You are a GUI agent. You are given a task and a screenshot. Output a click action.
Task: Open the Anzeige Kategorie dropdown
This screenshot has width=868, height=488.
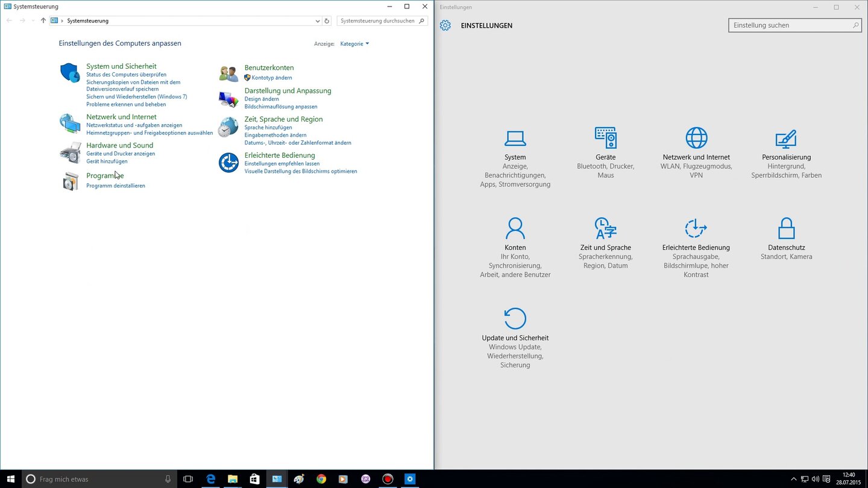pos(354,43)
